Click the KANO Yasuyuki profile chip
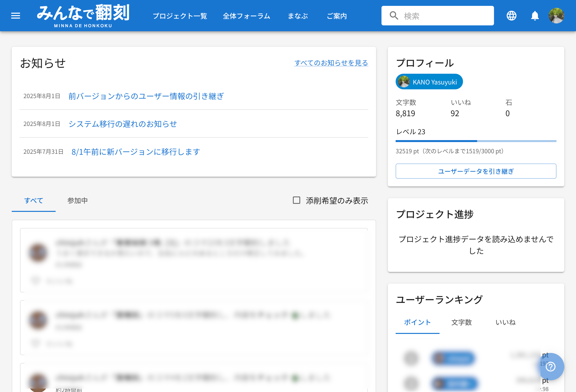 coord(429,82)
